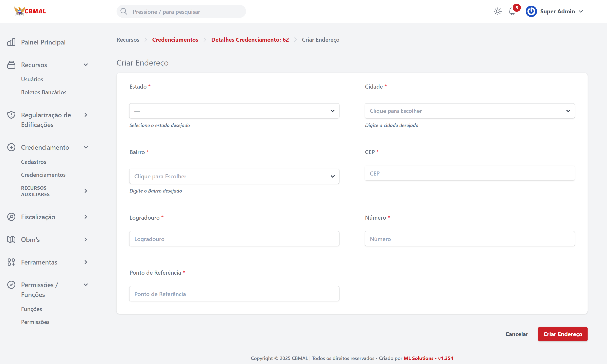This screenshot has height=364, width=607.
Task: Open Boletos Bancários in sidebar
Action: [44, 92]
